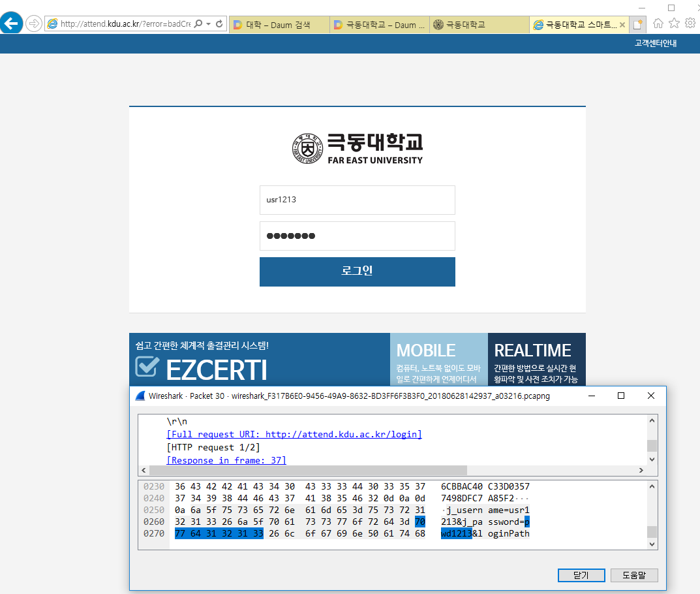Click the hex pane vertical scrollbar thumb

pyautogui.click(x=652, y=532)
